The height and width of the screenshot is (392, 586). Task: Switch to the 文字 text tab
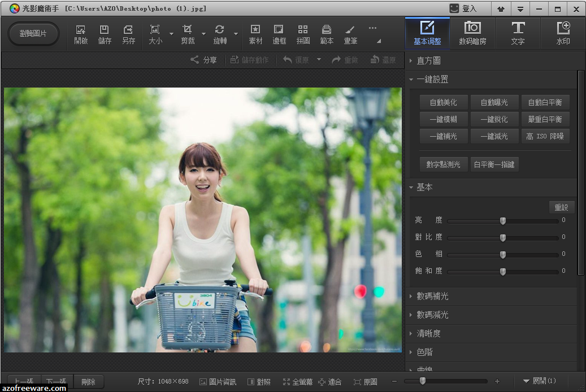click(518, 32)
